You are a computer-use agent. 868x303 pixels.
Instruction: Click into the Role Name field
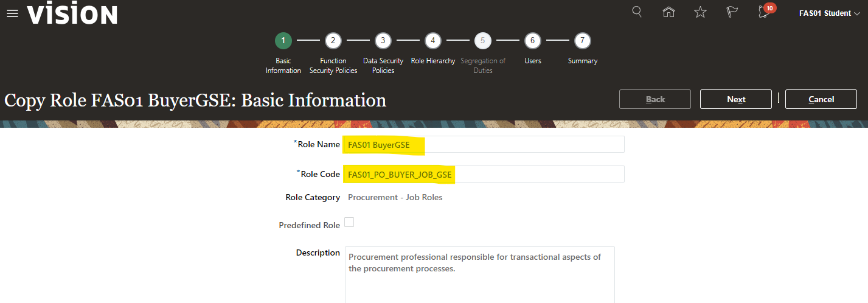click(484, 145)
